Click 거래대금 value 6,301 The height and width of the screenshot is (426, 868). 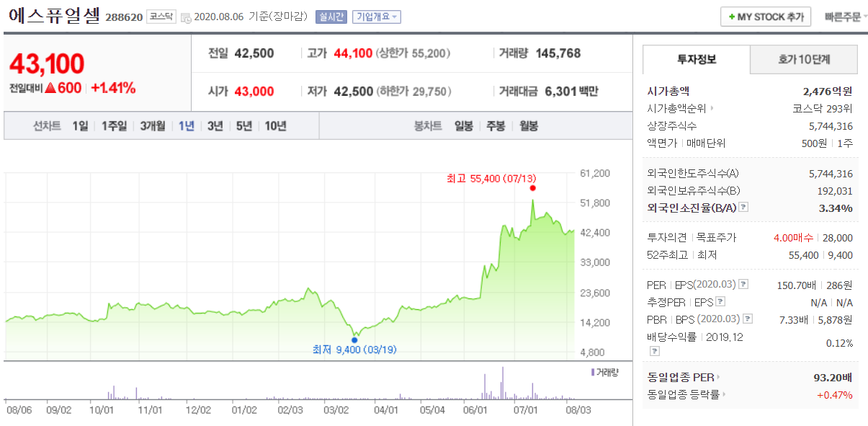(563, 91)
